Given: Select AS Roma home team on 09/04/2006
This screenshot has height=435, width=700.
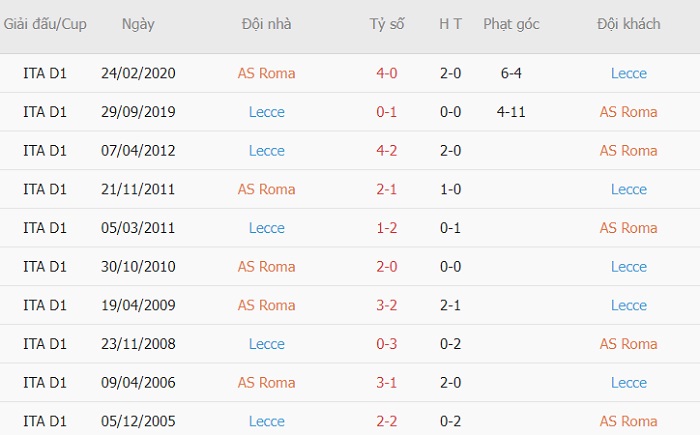Looking at the screenshot, I should coord(266,383).
